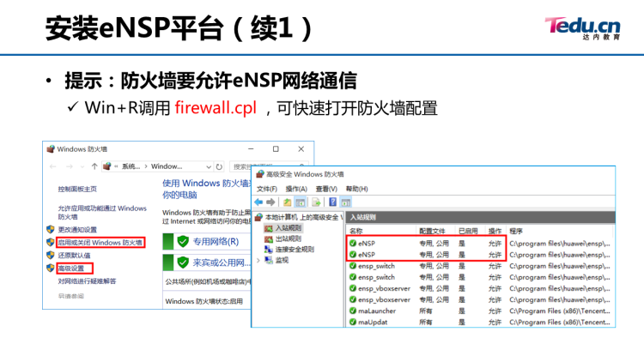Click the search box in Windows 防火墙 window
Image resolution: width=644 pixels, height=362 pixels.
(x=269, y=166)
